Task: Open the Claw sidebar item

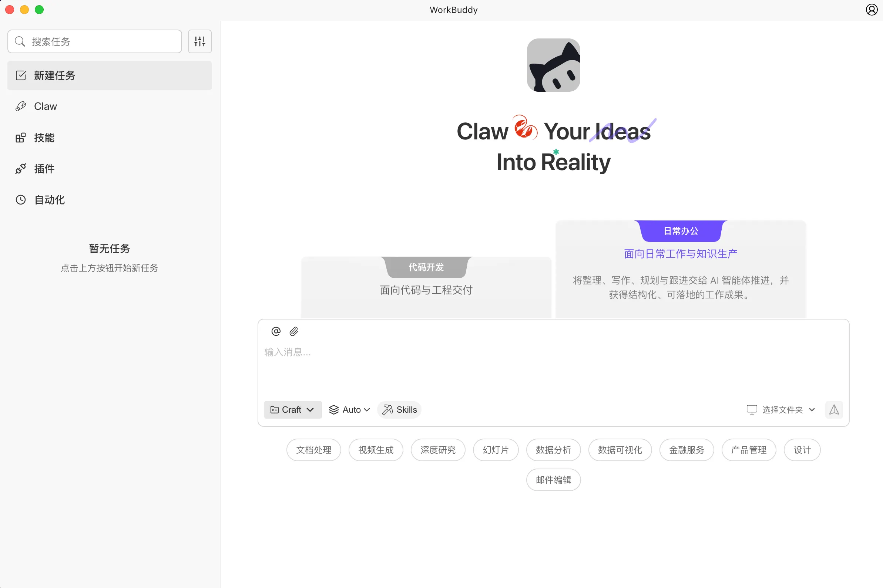Action: click(x=45, y=107)
